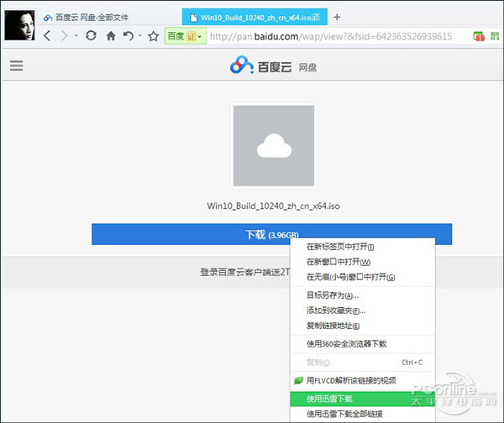Choose 使用迅雷下载全部链接 entry
Viewport: 504px width, 423px height.
363,414
